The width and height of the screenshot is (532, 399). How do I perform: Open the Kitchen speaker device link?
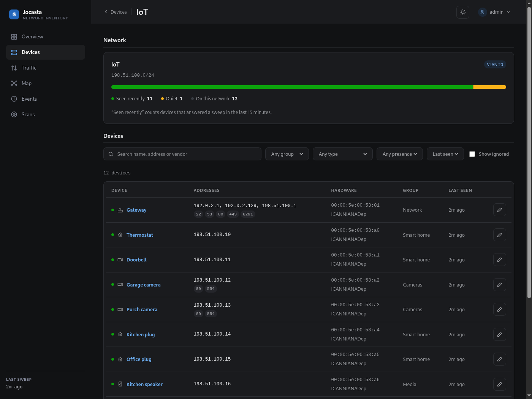click(144, 384)
